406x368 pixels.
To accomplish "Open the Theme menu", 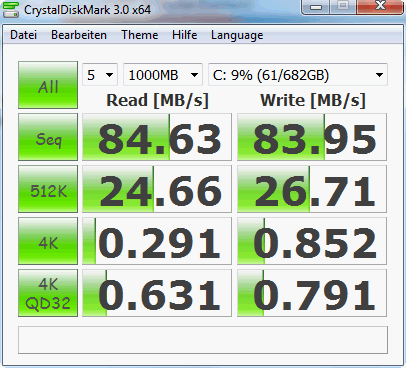I will click(140, 35).
